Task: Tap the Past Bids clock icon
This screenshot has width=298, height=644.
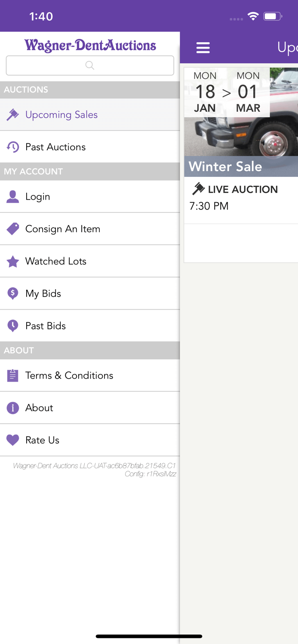Action: 13,326
